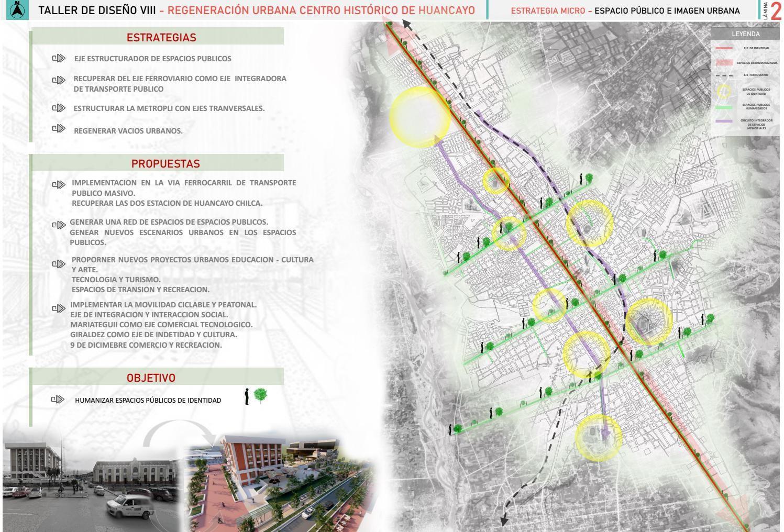This screenshot has width=784, height=532.
Task: Click the large red sheet number 2
Action: 776,11
